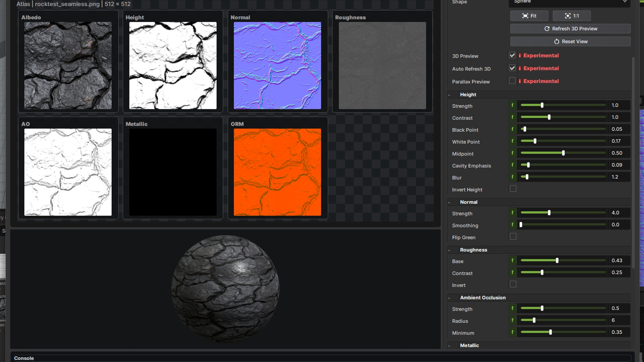
Task: Click Refresh 3D Preview
Action: pyautogui.click(x=570, y=29)
